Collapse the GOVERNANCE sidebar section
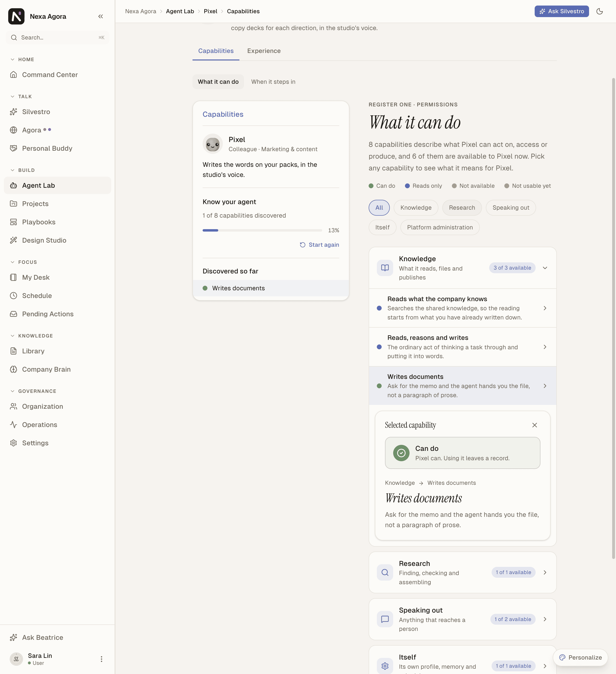This screenshot has width=616, height=674. (33, 391)
